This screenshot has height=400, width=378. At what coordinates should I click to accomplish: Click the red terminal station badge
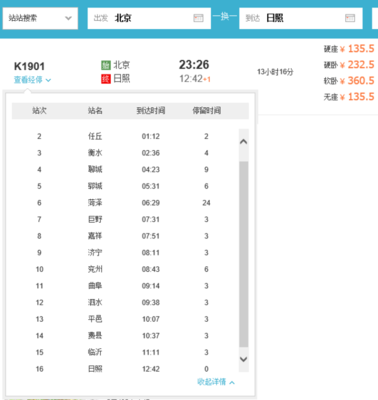point(106,79)
